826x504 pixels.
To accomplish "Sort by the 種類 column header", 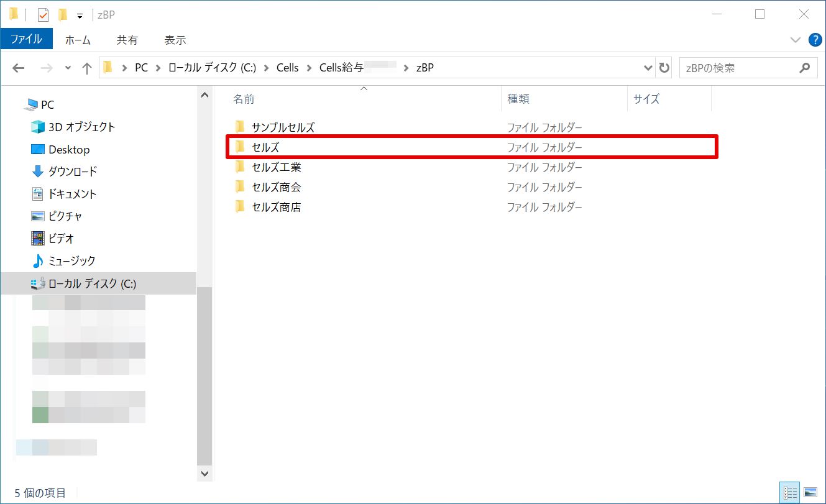I will [518, 99].
